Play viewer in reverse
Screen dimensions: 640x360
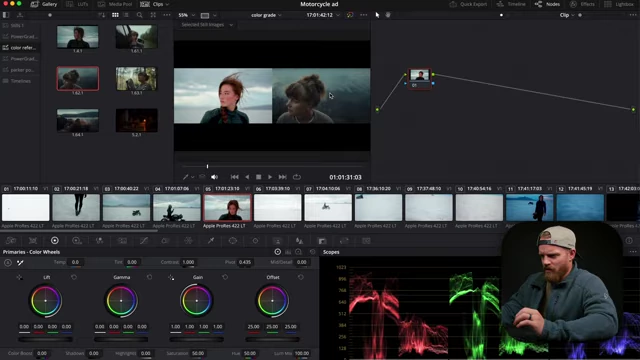coord(247,177)
